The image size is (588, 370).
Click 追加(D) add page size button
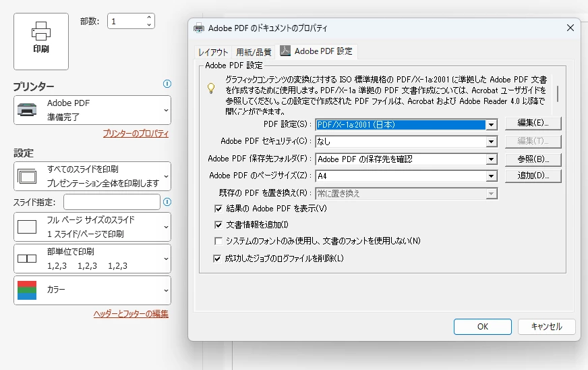point(533,176)
